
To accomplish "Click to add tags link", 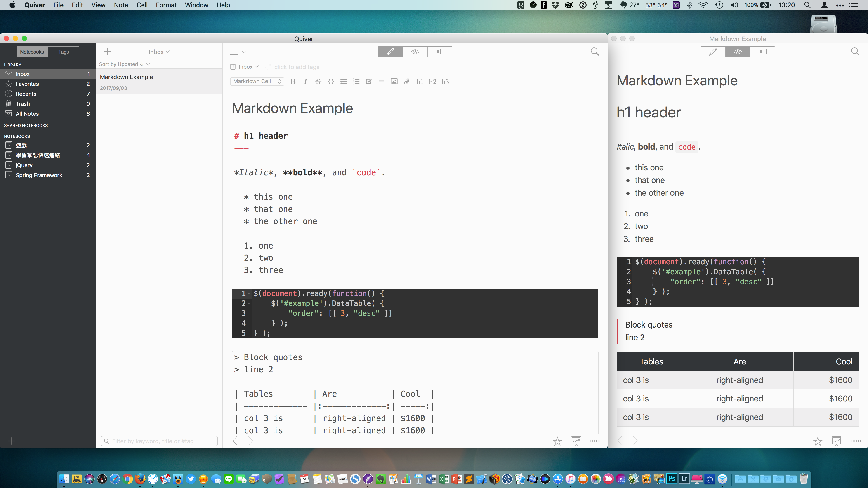I will (x=297, y=67).
